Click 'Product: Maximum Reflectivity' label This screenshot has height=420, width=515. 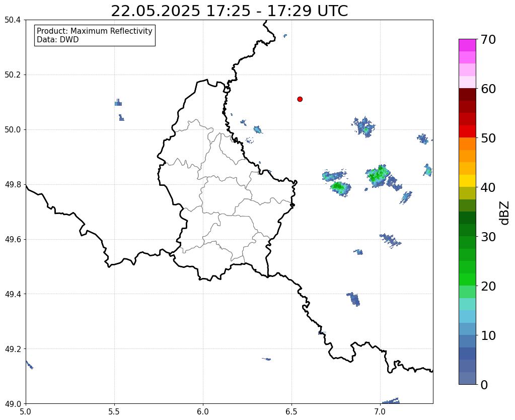point(95,31)
